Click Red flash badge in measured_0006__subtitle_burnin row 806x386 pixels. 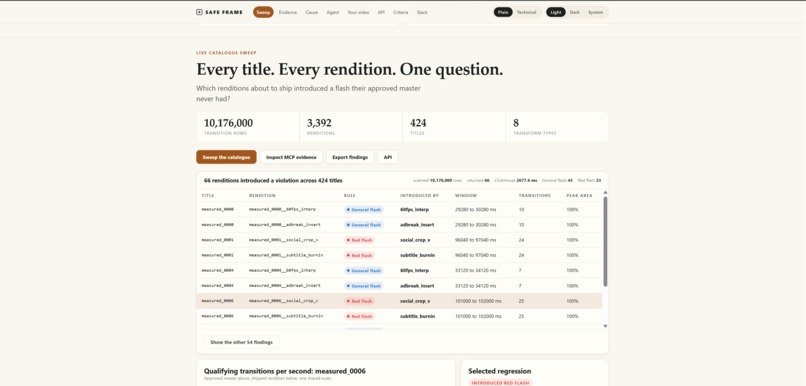tap(360, 316)
